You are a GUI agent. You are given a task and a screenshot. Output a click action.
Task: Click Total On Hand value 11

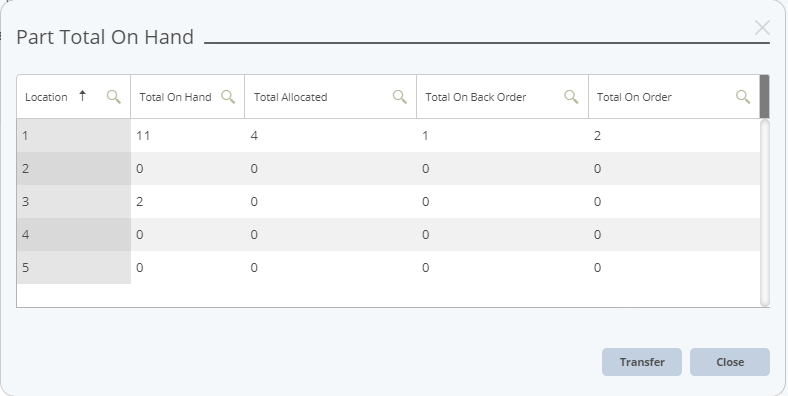143,136
